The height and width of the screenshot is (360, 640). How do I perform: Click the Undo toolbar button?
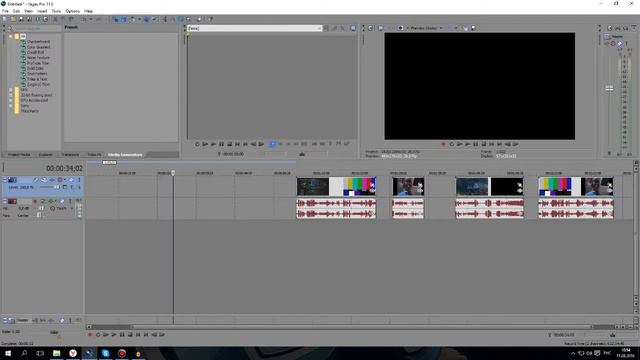pos(84,19)
